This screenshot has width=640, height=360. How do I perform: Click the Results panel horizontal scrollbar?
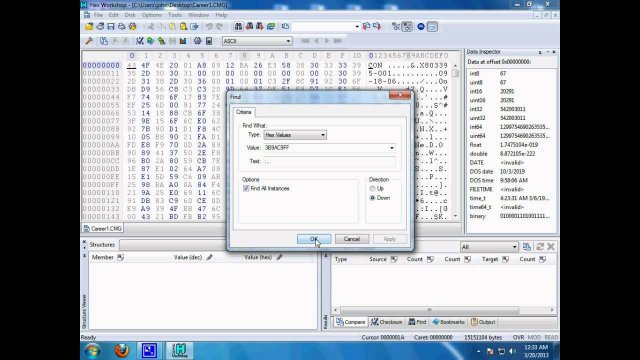(429, 310)
